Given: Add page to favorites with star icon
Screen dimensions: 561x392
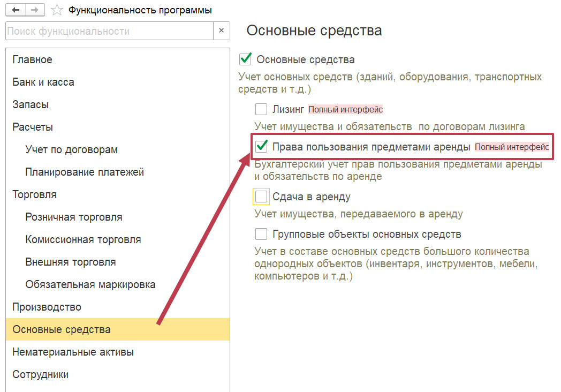Looking at the screenshot, I should (x=57, y=10).
